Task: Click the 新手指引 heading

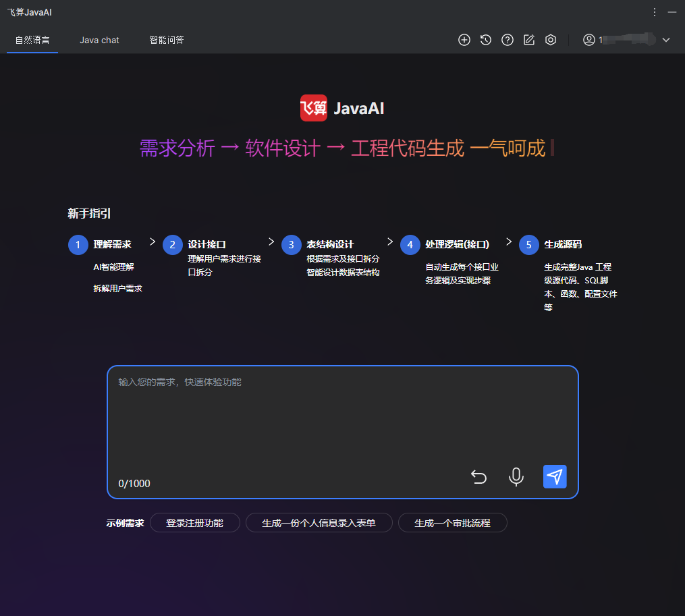Action: tap(89, 213)
